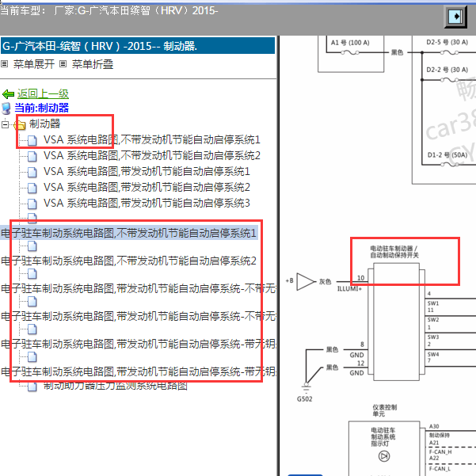
Task: Open 制动助力器压力监测系统电路图 entry
Action: [115, 386]
